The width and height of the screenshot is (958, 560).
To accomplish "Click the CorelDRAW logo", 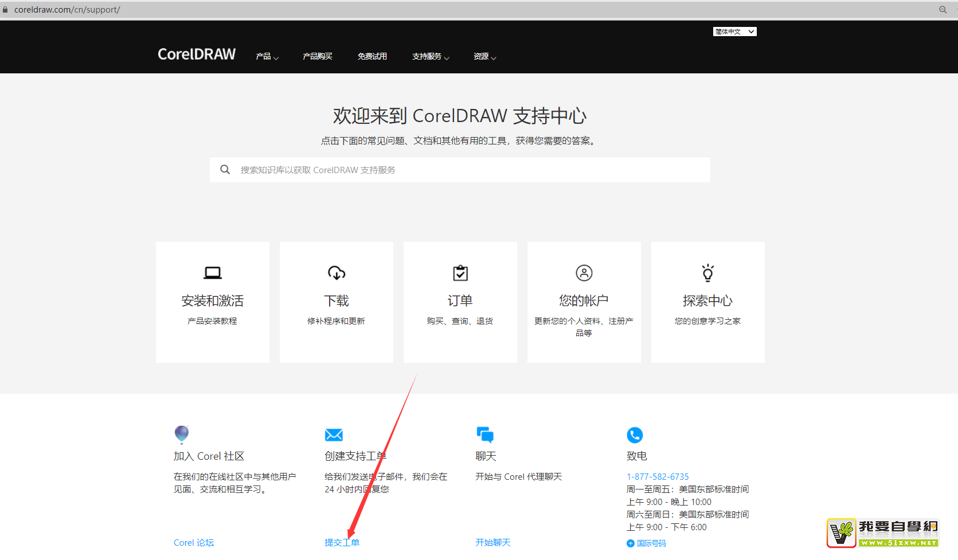I will [197, 54].
